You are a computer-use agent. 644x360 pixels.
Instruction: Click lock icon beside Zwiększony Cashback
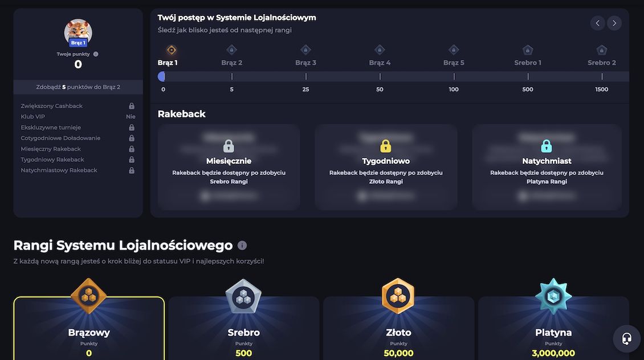pyautogui.click(x=132, y=106)
